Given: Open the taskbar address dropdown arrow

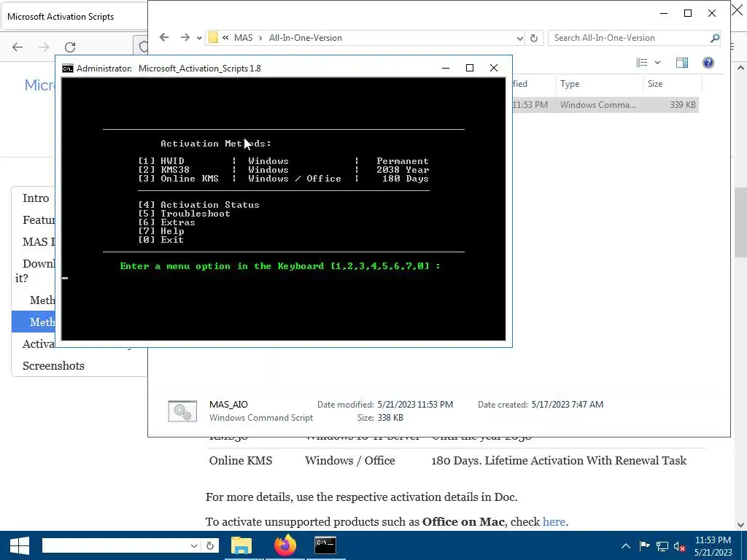Looking at the screenshot, I should coord(194,545).
